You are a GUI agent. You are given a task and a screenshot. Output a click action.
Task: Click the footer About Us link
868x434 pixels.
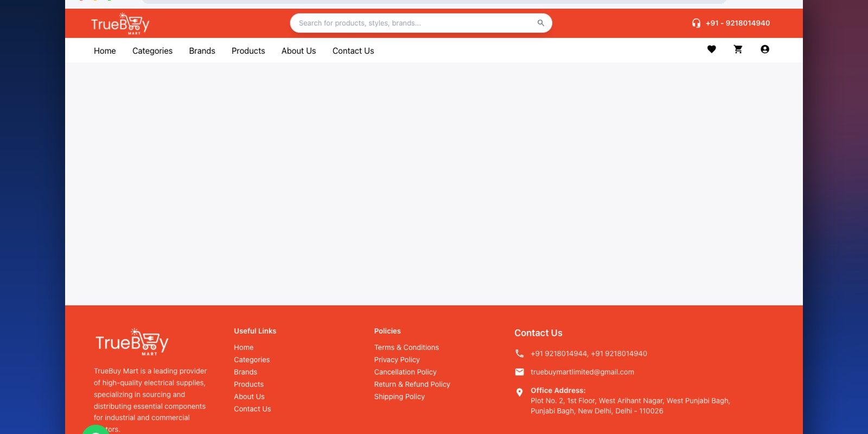point(250,397)
